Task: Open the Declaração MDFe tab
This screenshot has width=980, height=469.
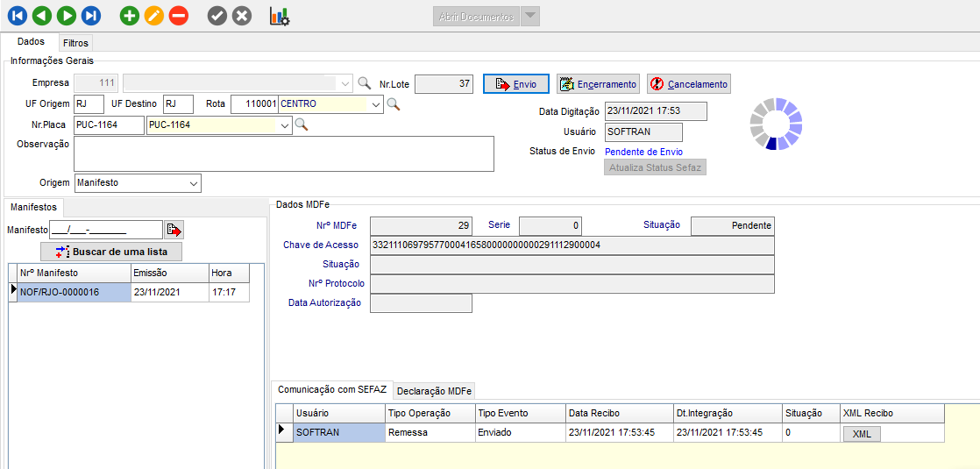Action: click(x=434, y=391)
